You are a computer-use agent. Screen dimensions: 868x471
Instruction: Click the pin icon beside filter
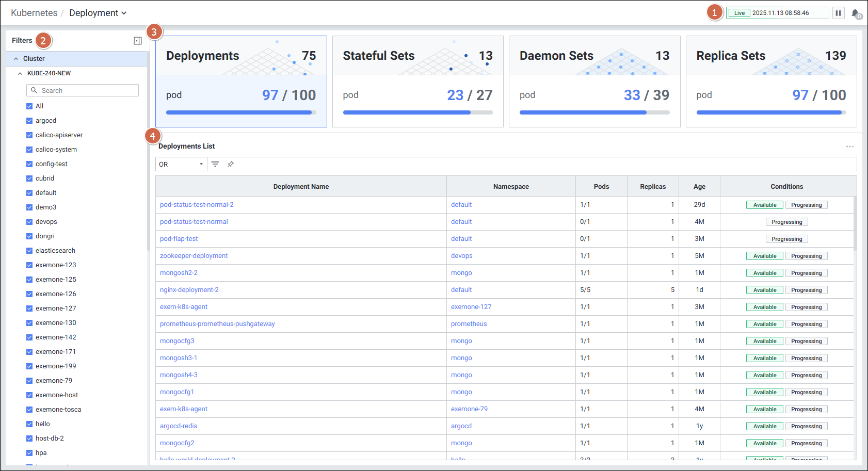tap(231, 164)
